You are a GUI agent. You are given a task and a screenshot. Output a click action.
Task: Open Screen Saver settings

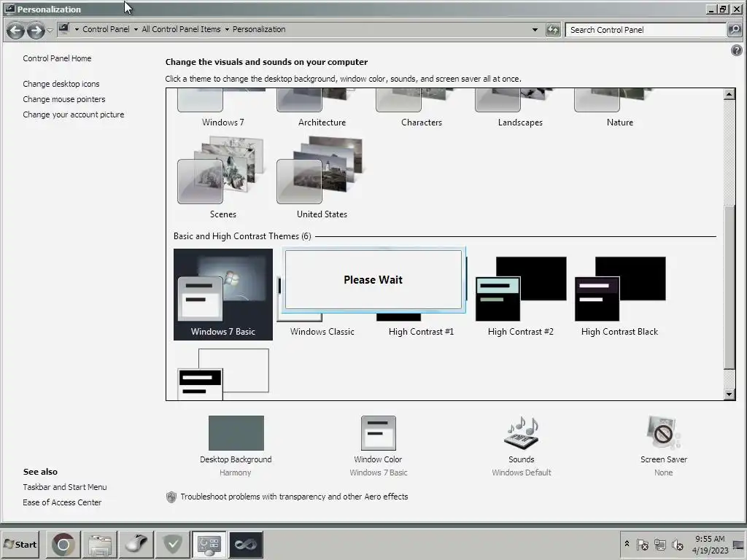[x=664, y=446]
